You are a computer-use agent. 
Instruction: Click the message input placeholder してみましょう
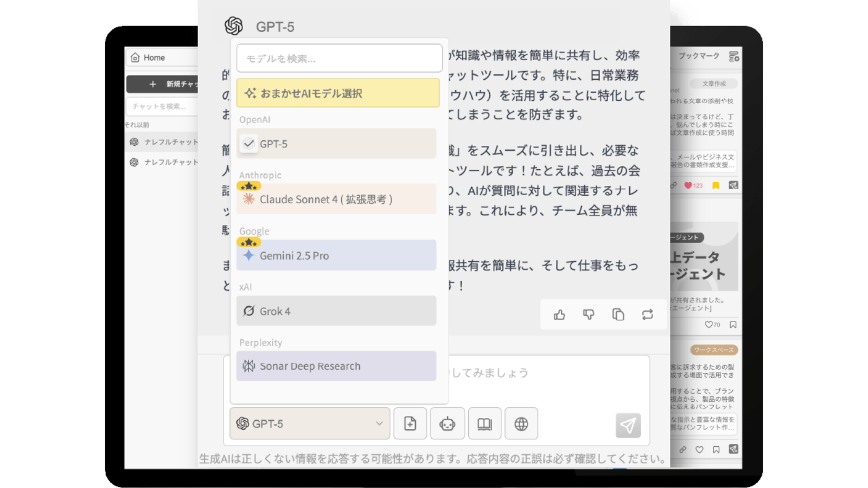489,373
